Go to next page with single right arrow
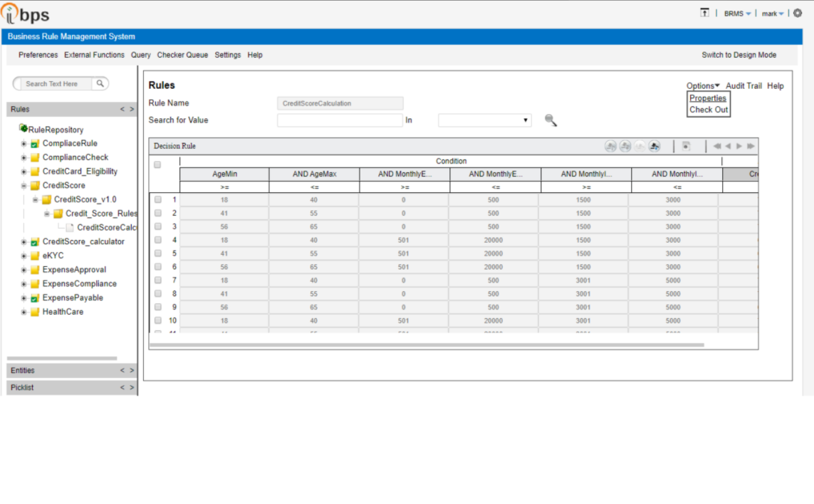This screenshot has width=814, height=504. 739,147
